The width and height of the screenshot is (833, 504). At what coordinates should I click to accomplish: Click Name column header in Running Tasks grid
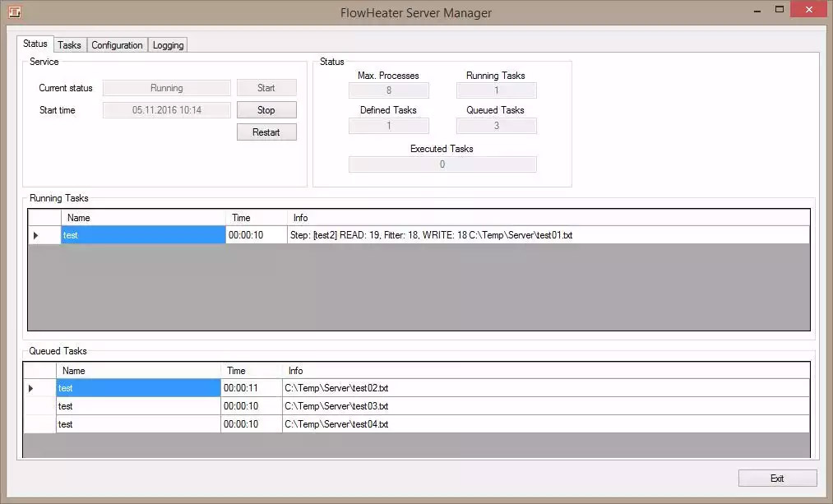click(x=143, y=218)
